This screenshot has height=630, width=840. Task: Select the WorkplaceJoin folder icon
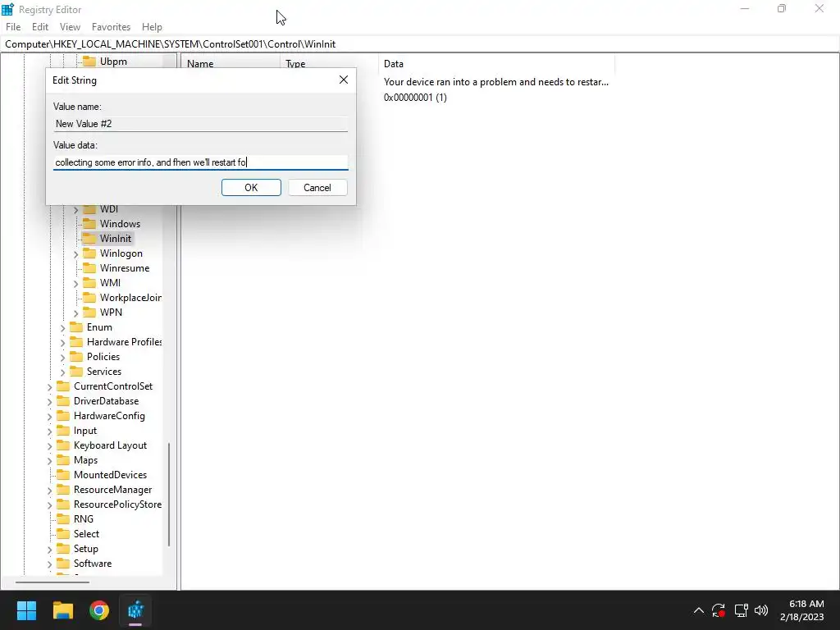[x=89, y=297]
